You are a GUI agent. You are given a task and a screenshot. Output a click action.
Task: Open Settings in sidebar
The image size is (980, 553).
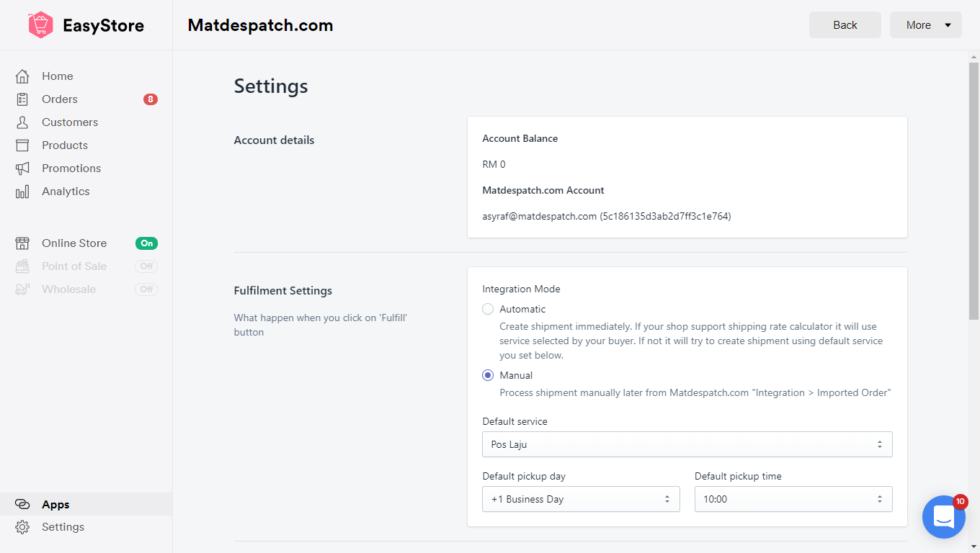click(63, 527)
